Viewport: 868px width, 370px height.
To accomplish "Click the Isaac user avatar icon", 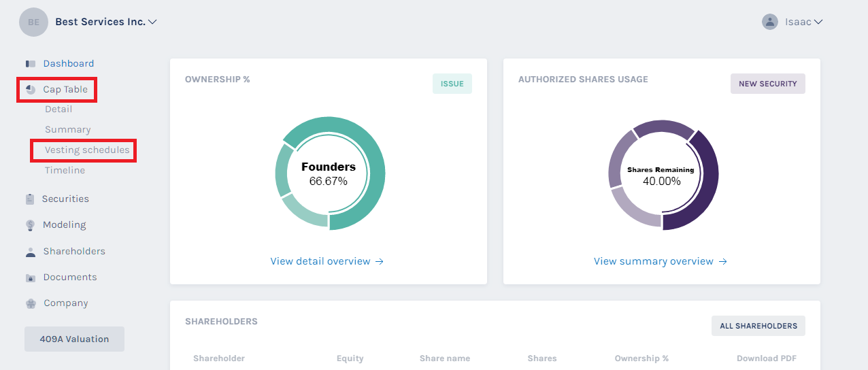I will (x=770, y=22).
